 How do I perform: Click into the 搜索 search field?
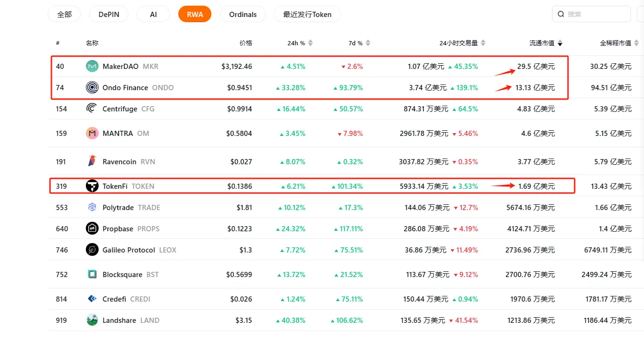pyautogui.click(x=591, y=14)
